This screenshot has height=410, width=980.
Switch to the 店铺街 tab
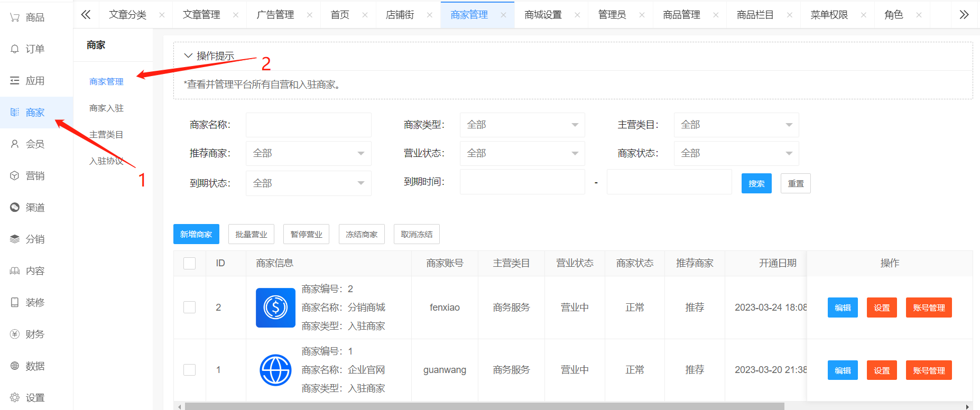point(400,15)
